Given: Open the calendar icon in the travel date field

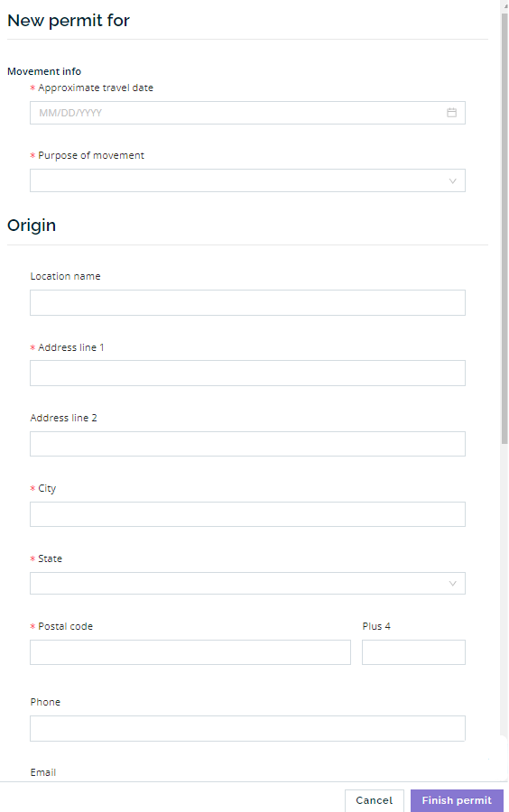Looking at the screenshot, I should click(x=451, y=113).
